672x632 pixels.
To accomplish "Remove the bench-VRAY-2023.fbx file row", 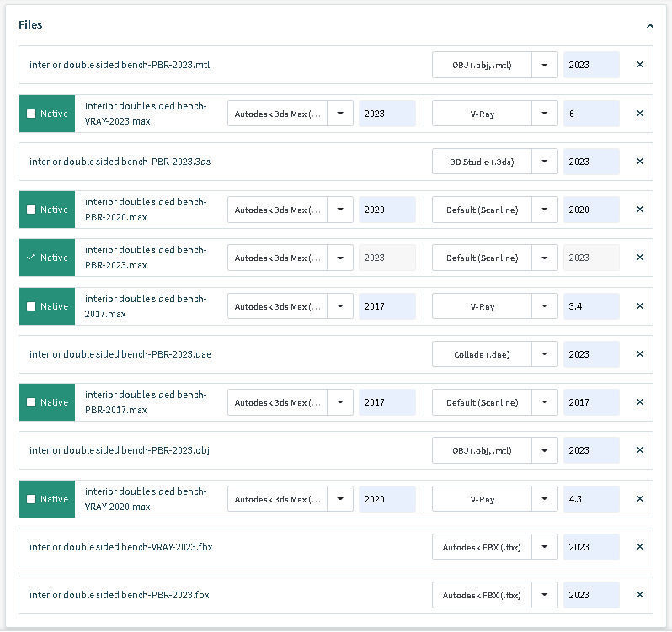I will point(639,547).
